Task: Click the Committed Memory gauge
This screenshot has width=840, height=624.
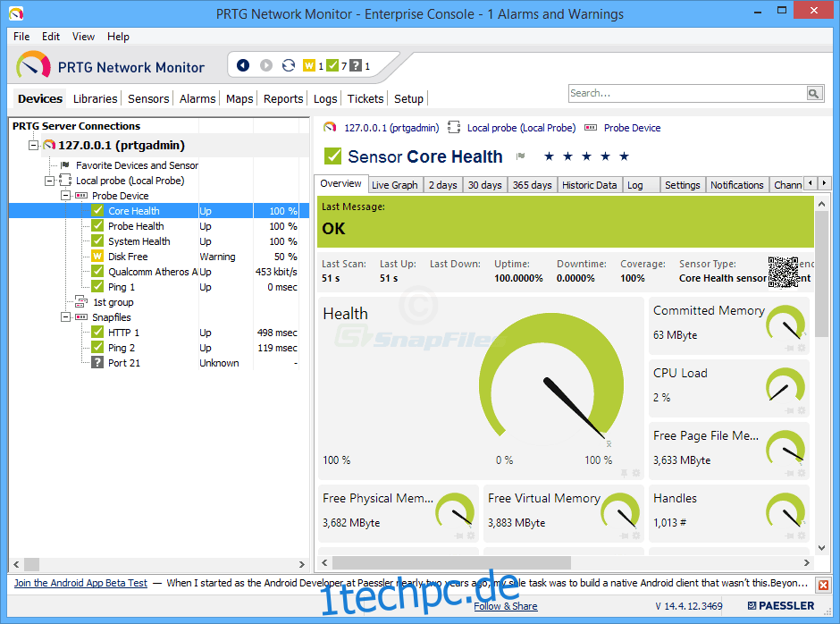Action: 785,323
